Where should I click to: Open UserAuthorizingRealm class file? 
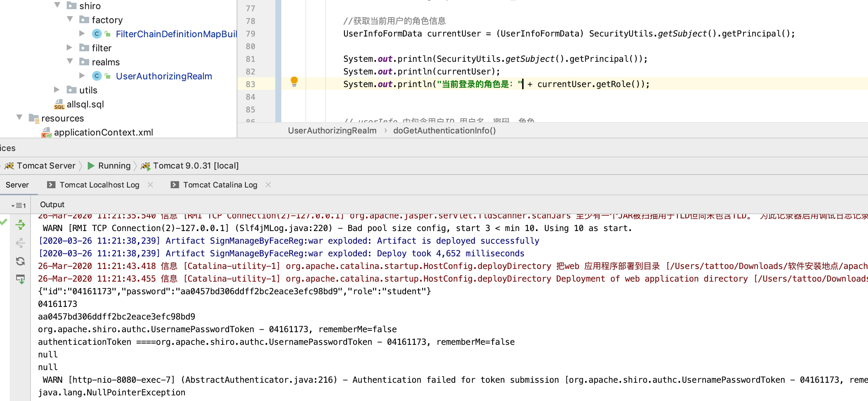click(x=165, y=76)
